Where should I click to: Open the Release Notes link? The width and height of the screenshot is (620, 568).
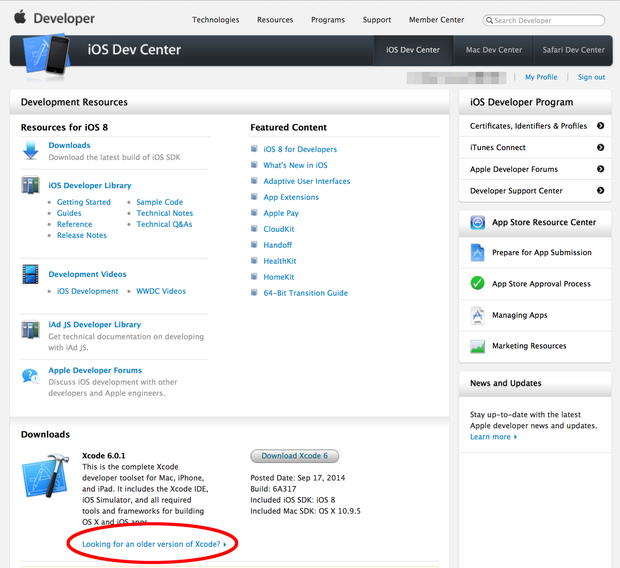coord(82,235)
